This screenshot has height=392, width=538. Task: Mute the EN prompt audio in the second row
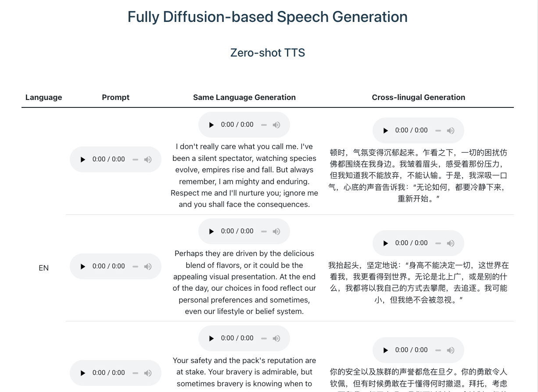[x=148, y=266]
